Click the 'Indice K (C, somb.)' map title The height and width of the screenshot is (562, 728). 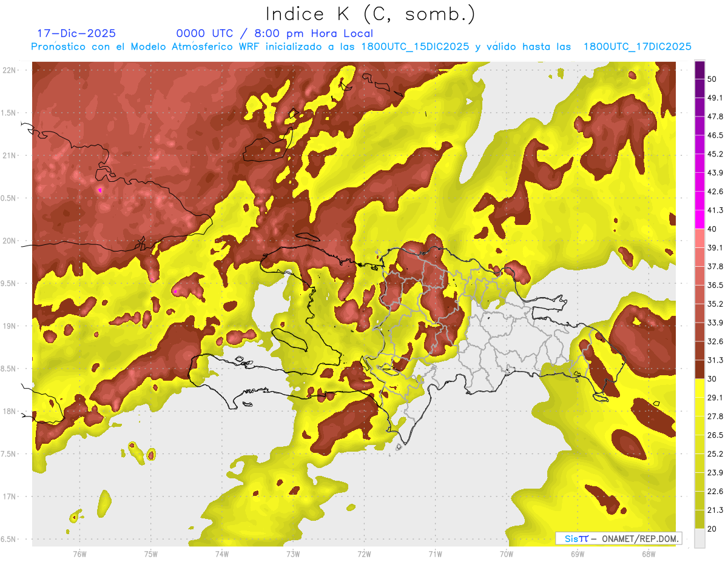click(x=370, y=14)
